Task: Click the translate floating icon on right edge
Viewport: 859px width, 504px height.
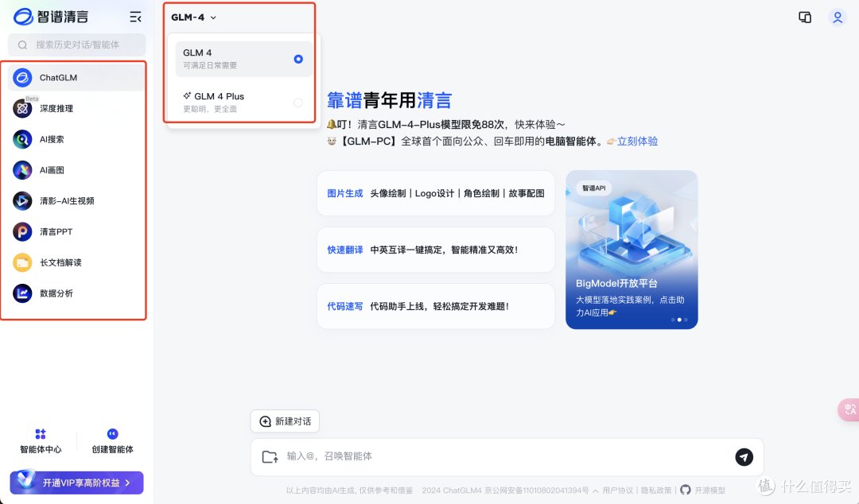Action: pos(849,409)
